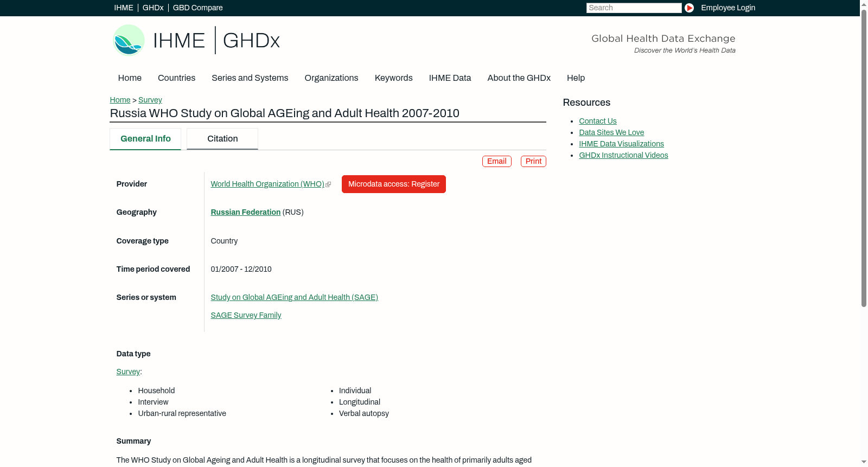This screenshot has width=868, height=467.
Task: Click the Survey breadcrumb link
Action: point(150,100)
